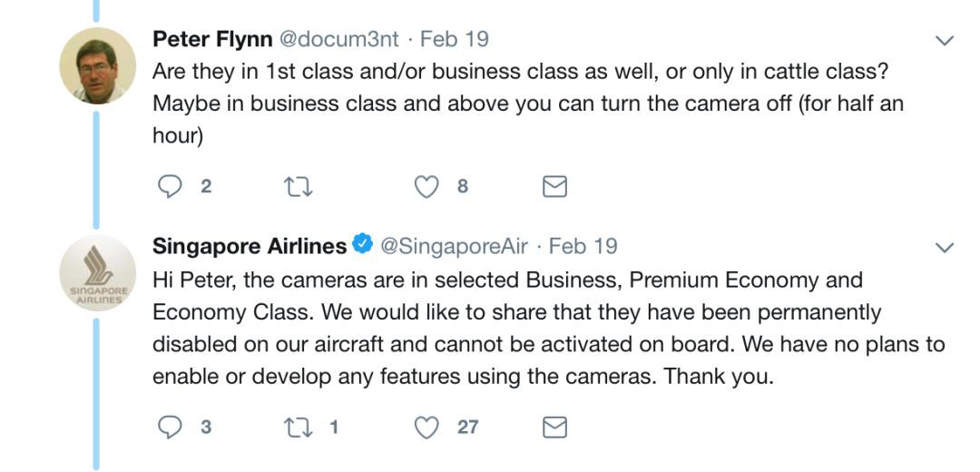
Task: Open dropdown chevron on Peter Flynn's tweet
Action: pos(945,41)
